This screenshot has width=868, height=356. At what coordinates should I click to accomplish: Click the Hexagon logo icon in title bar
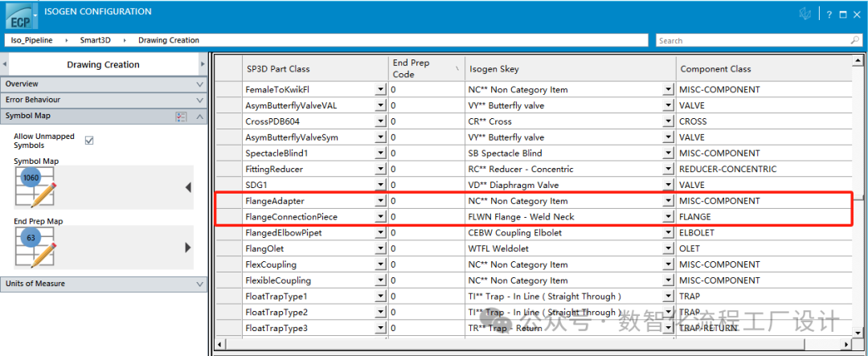pos(805,15)
